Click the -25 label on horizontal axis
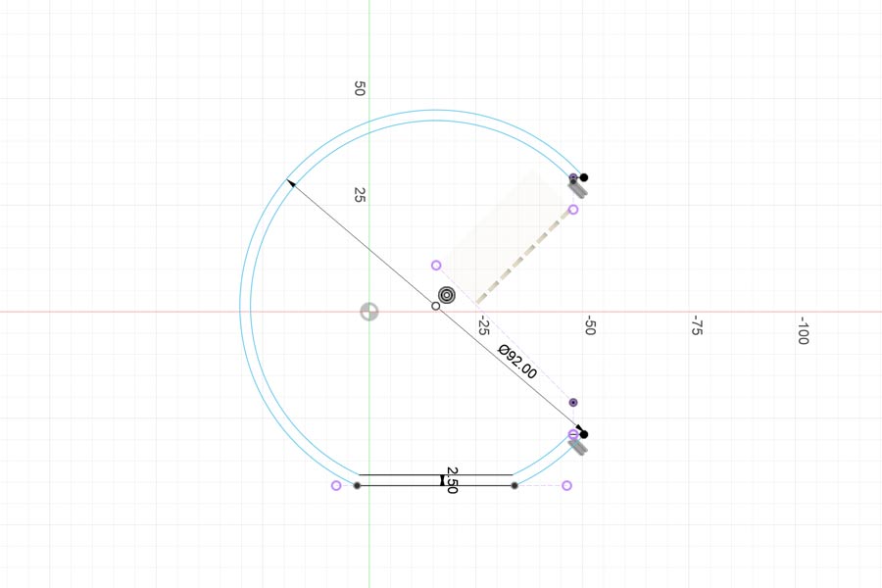This screenshot has width=882, height=588. pyautogui.click(x=482, y=325)
